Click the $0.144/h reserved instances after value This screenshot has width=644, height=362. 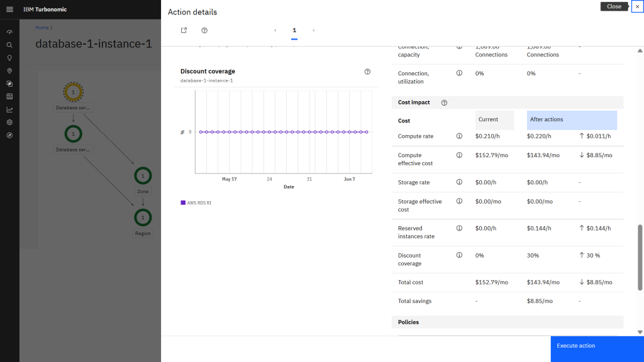tap(539, 228)
